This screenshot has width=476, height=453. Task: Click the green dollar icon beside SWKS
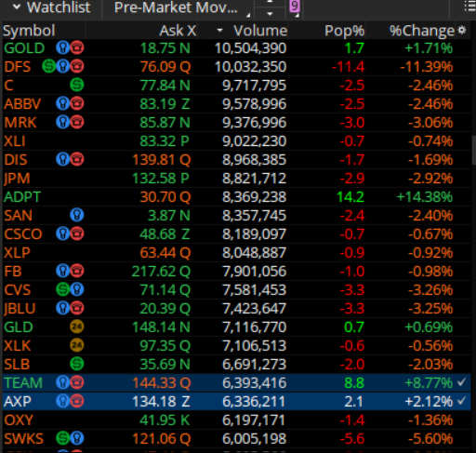point(62,438)
